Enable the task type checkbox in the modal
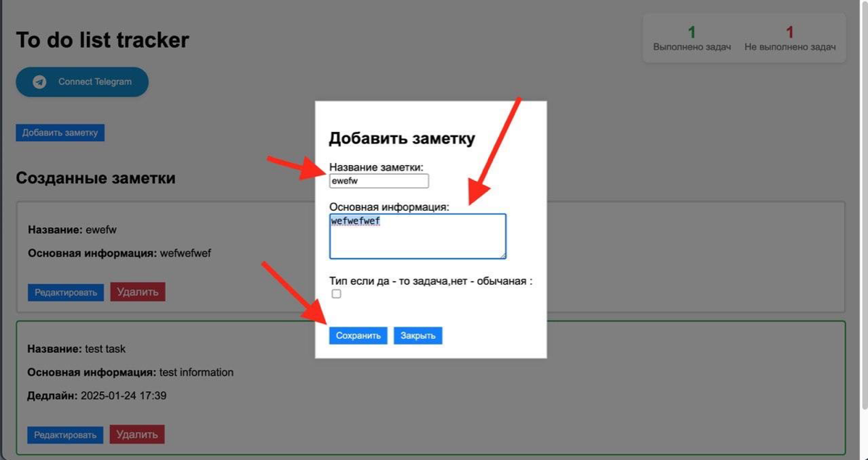This screenshot has height=460, width=868. [x=336, y=293]
